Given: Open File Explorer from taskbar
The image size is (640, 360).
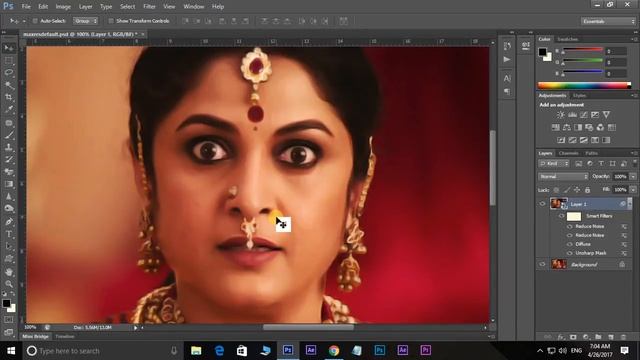Looking at the screenshot, I should click(196, 351).
